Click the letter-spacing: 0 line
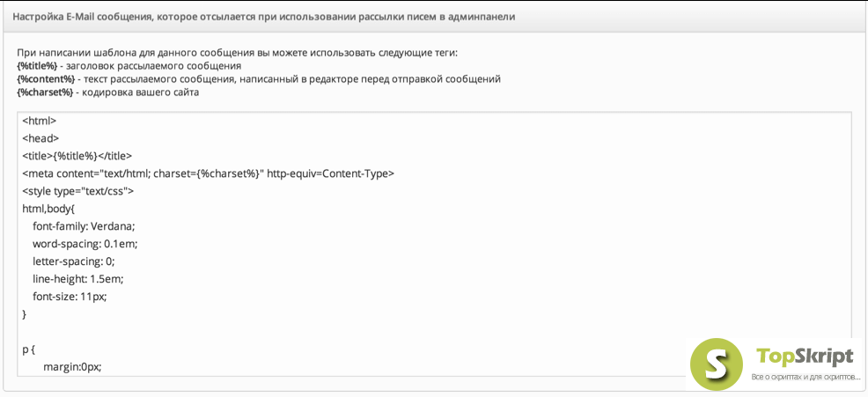Screen dimensions: 868x397 pyautogui.click(x=74, y=261)
